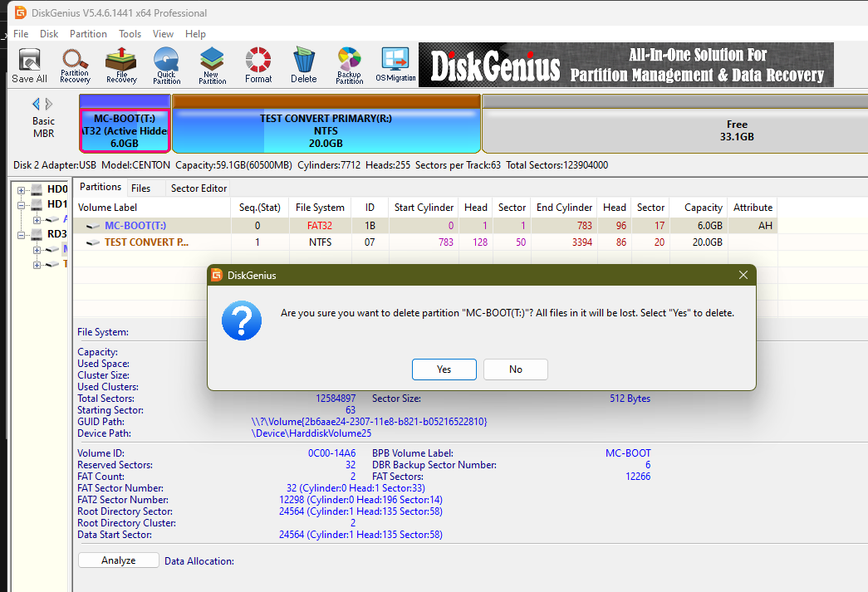Collapse the HD1 tree node

coord(21,205)
